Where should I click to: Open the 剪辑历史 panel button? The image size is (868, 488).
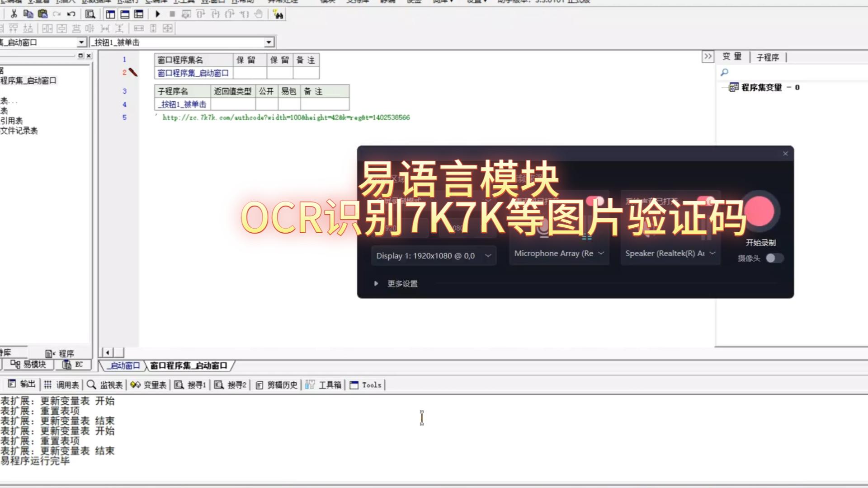pos(276,385)
